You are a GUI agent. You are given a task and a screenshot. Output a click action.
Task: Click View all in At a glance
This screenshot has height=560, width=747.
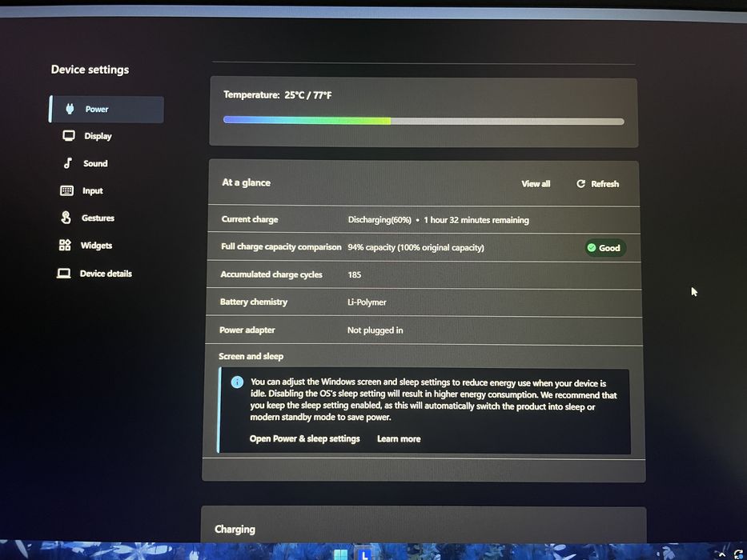coord(536,184)
